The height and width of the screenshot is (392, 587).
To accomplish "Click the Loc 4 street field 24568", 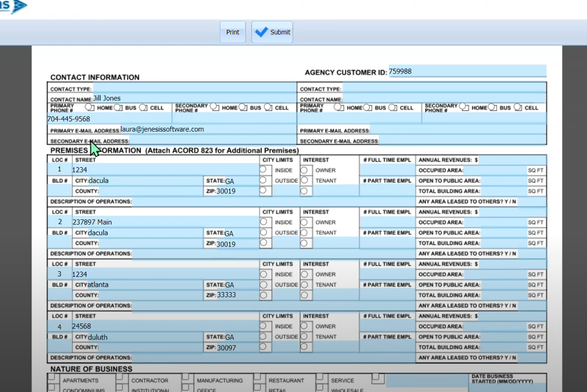I will click(164, 326).
